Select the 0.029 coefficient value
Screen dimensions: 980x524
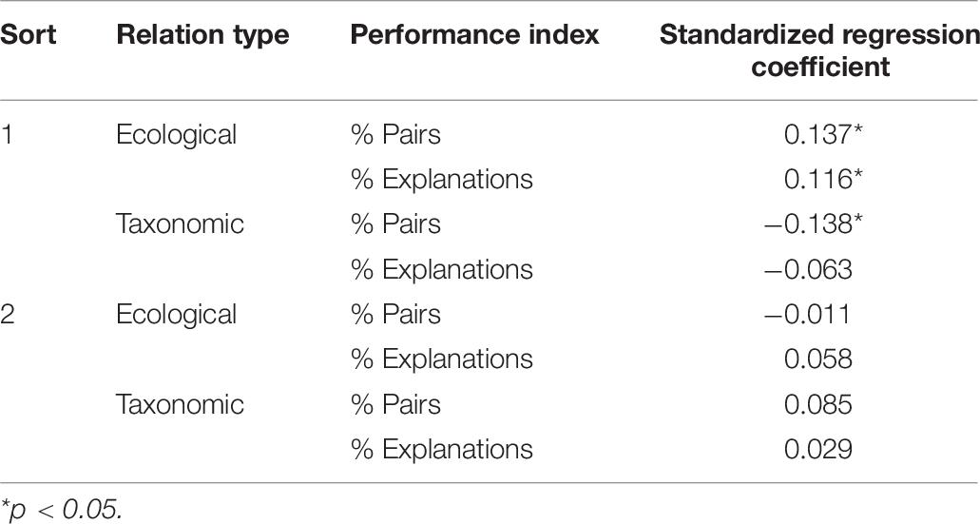(818, 449)
